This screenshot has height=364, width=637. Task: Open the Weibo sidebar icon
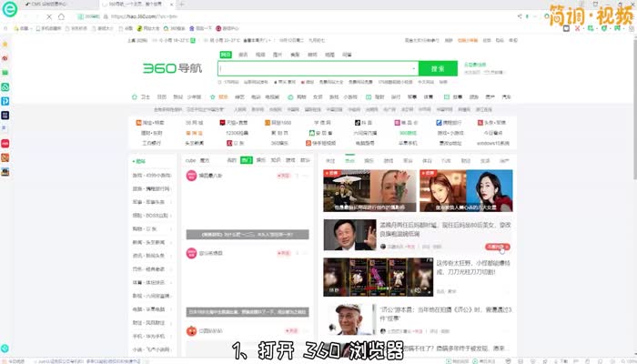tap(5, 58)
